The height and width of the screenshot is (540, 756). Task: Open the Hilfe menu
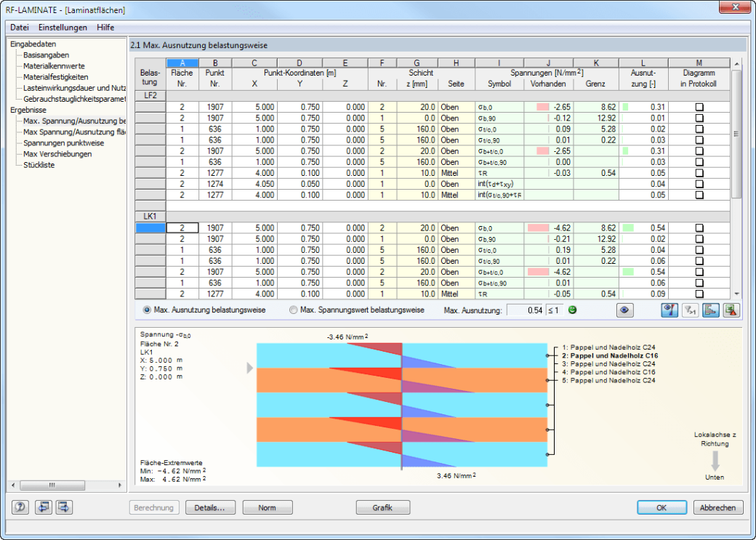click(x=105, y=28)
